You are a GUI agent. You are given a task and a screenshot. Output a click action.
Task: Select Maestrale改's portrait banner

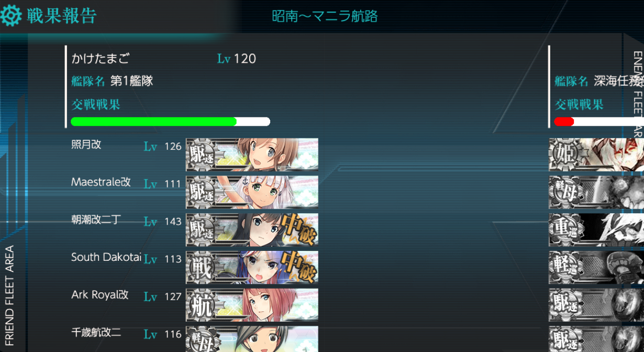pyautogui.click(x=252, y=192)
